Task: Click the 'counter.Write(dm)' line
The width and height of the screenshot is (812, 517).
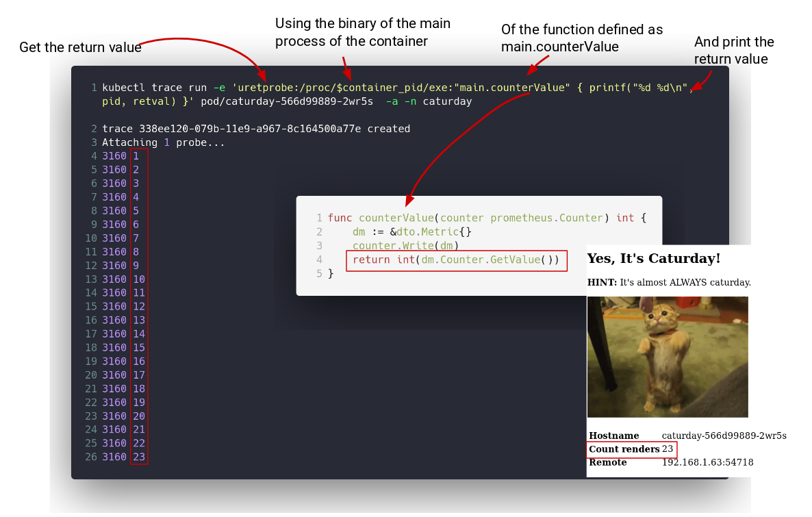Action: 406,246
